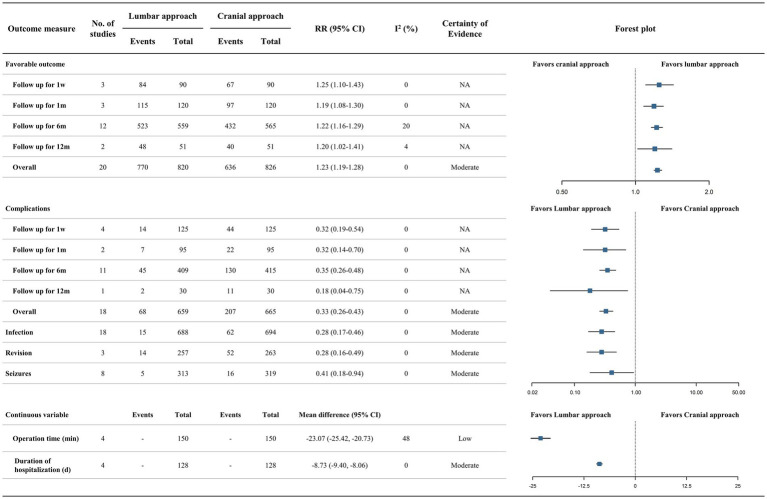Click the 'Favors lumbar approach' label at top
This screenshot has width=767, height=499.
pyautogui.click(x=699, y=64)
